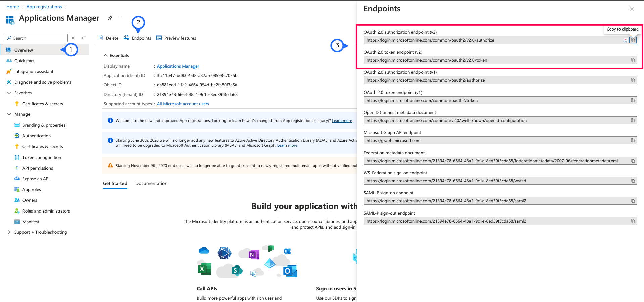Expand Support + Troubleshooting section

point(9,232)
